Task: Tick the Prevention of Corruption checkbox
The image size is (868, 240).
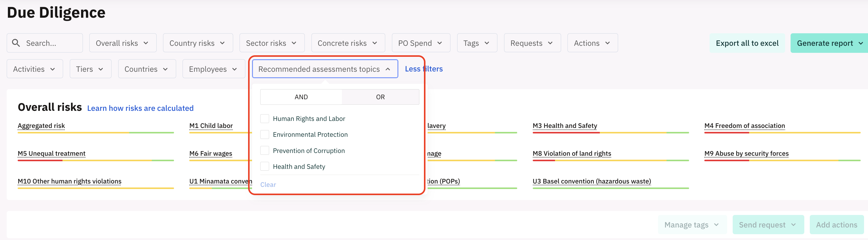Action: pyautogui.click(x=265, y=151)
